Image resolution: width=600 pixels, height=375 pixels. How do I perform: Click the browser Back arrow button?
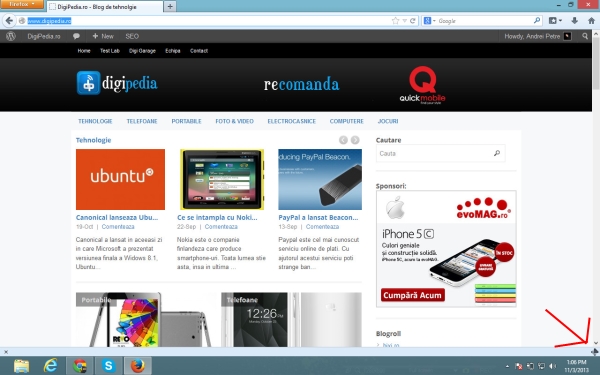tap(9, 21)
